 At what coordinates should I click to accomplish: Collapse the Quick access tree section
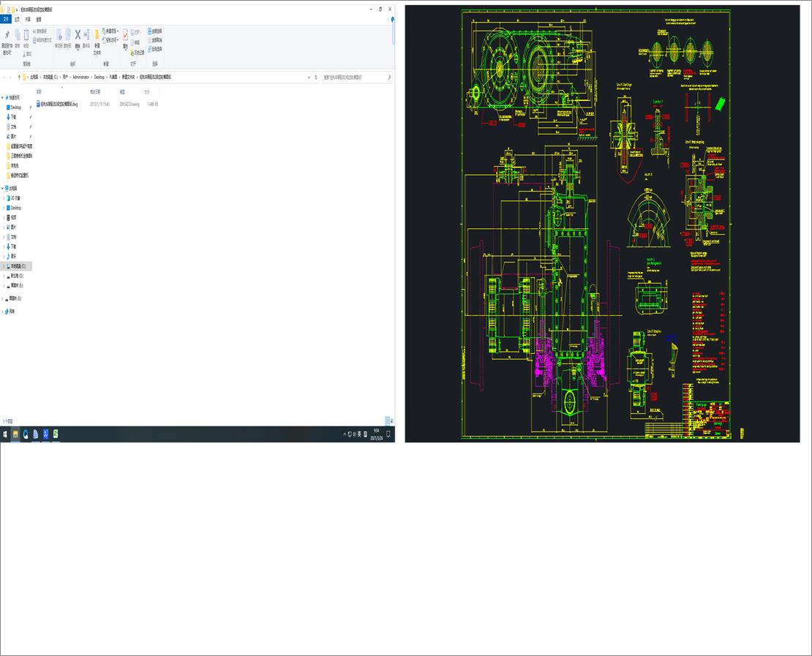(x=3, y=97)
